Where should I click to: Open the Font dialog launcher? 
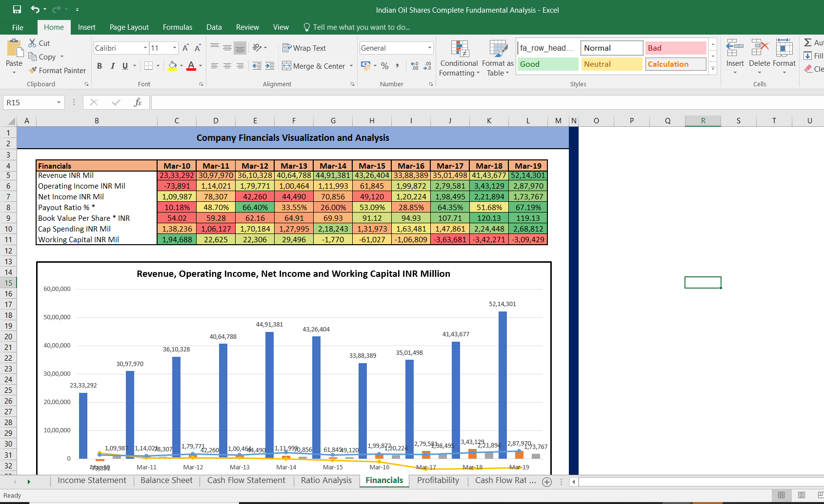[201, 84]
